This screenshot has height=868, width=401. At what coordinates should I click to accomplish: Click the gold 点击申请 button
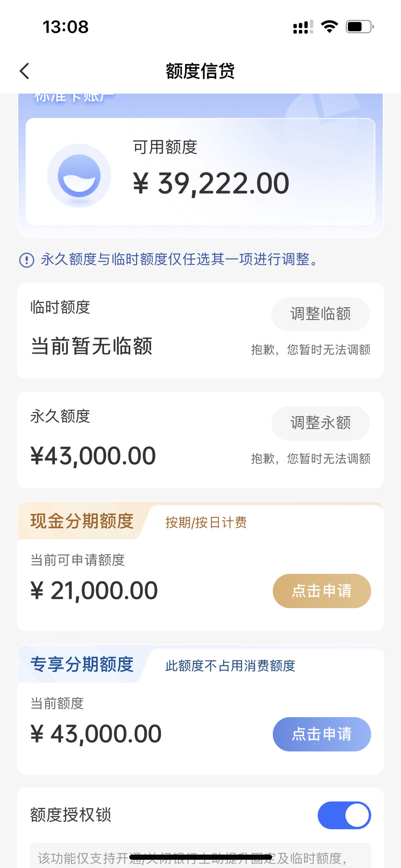(x=322, y=591)
